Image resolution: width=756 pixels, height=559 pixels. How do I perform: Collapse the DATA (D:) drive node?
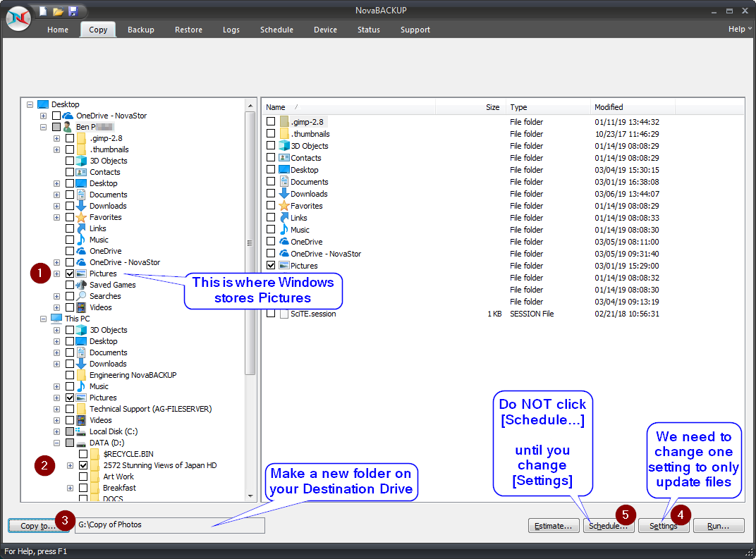pos(57,443)
